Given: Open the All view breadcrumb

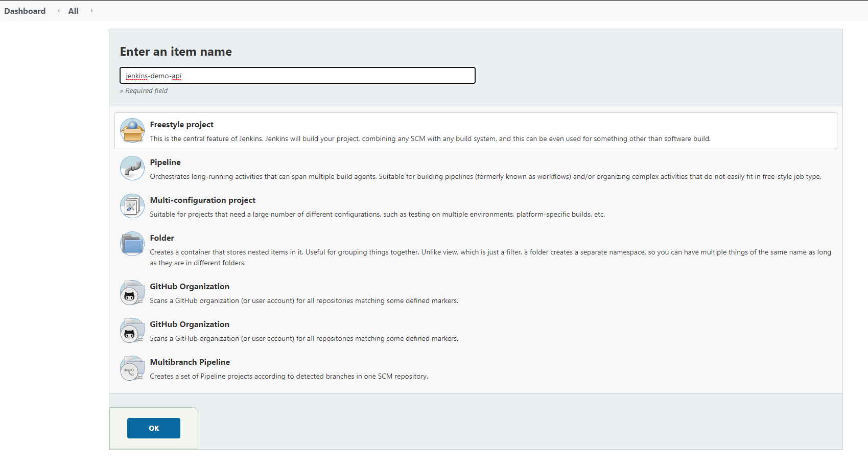Looking at the screenshot, I should [x=73, y=11].
